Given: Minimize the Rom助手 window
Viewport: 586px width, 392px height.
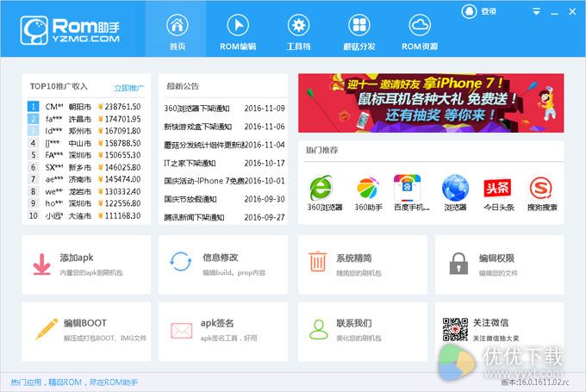Looking at the screenshot, I should (554, 12).
